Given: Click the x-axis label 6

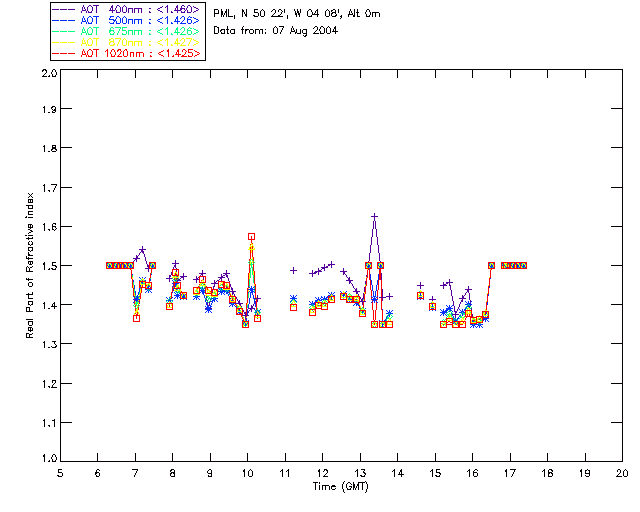Looking at the screenshot, I should 98,473.
